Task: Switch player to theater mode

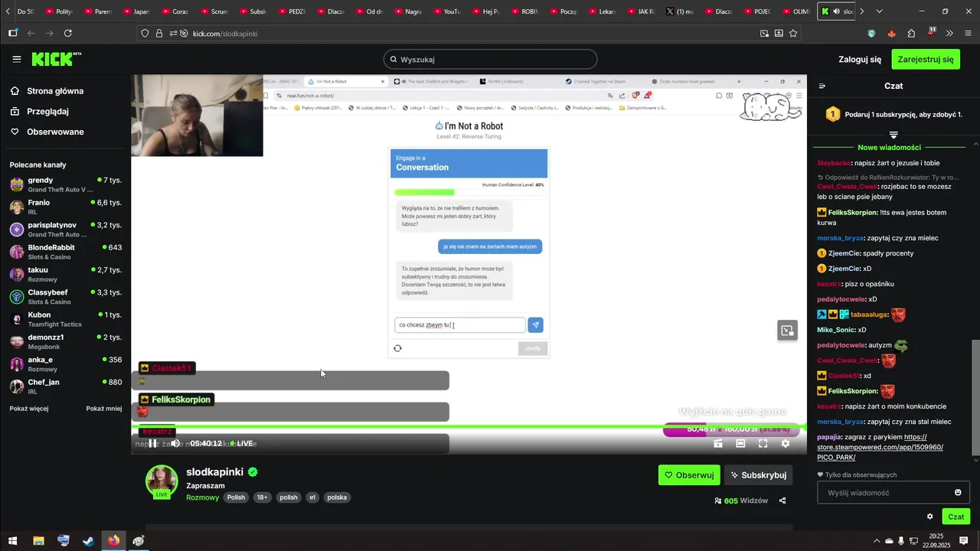Action: 740,443
